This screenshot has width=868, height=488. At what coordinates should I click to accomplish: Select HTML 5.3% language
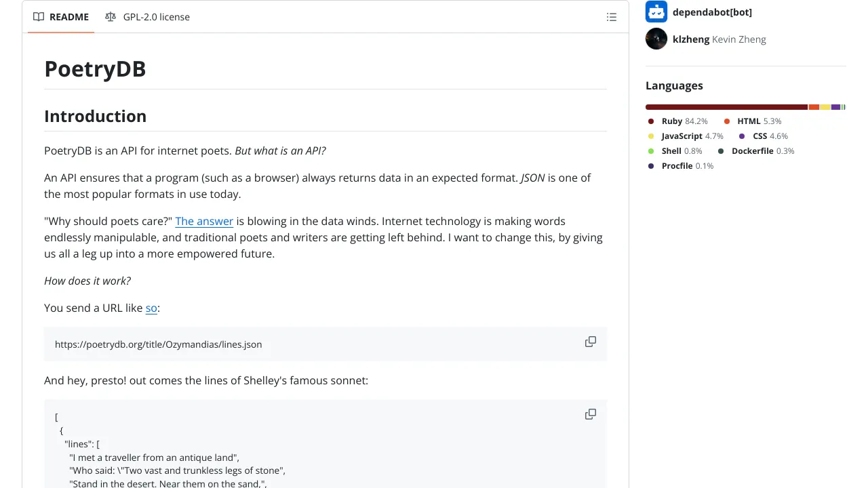click(752, 121)
